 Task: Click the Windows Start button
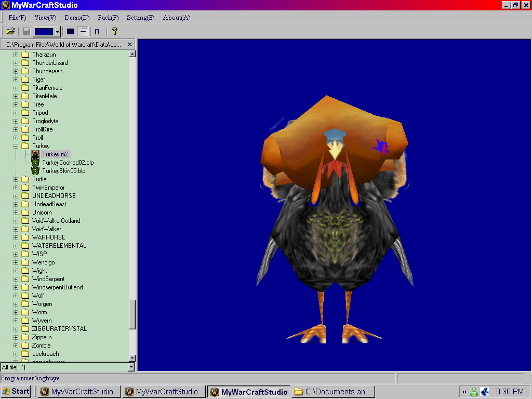[16, 392]
